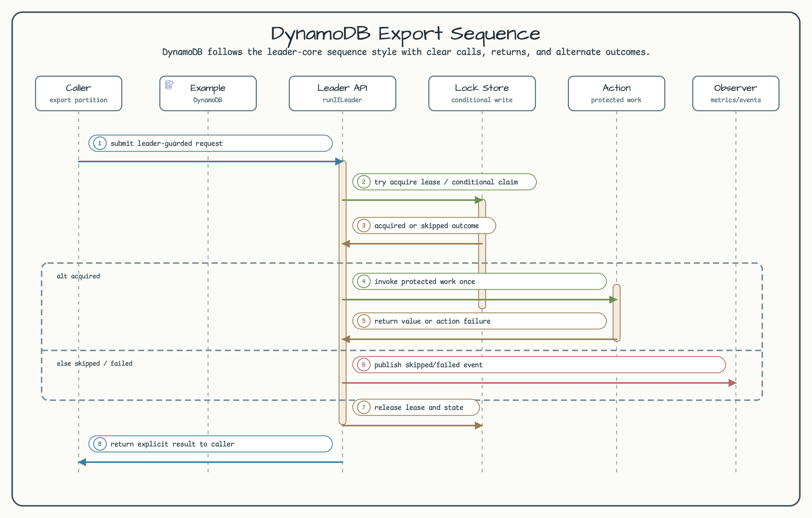Click the Action protected work box
The image size is (812, 518).
tap(616, 93)
